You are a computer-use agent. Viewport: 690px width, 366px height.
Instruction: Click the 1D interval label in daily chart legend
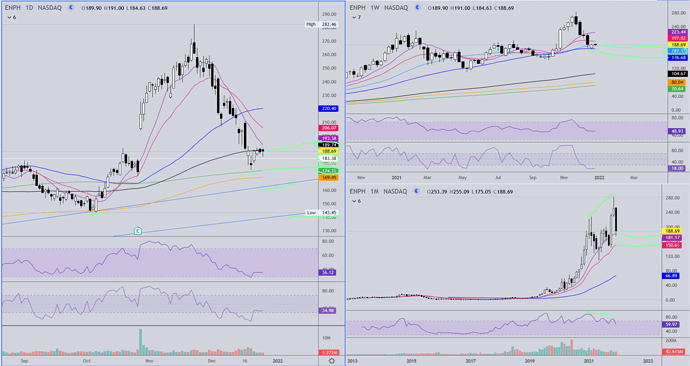click(29, 7)
